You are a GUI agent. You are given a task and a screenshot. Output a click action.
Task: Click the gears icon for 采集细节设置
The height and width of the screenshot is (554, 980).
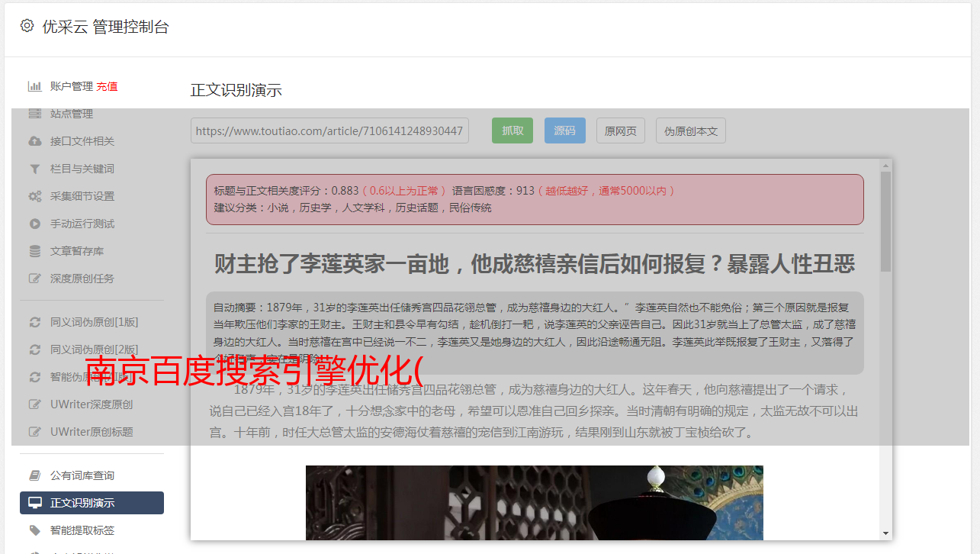(34, 196)
